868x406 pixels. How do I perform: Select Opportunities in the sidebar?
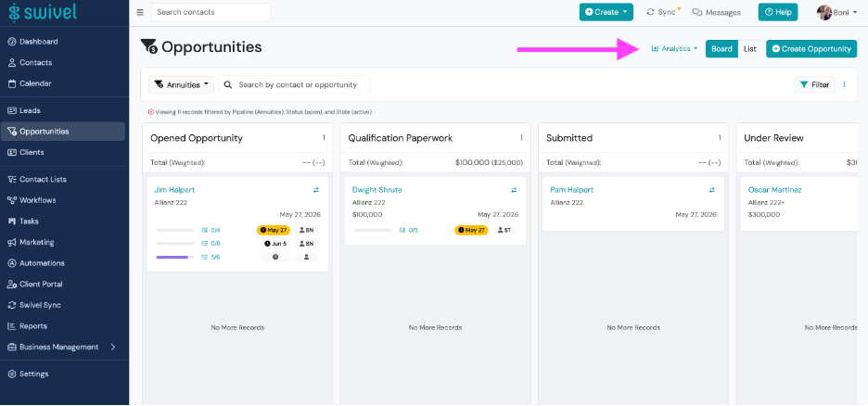click(64, 132)
